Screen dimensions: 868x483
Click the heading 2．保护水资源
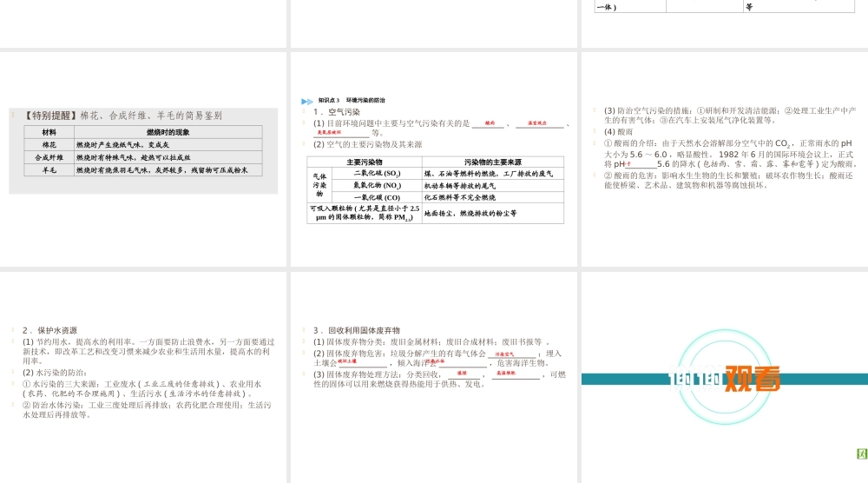click(49, 330)
